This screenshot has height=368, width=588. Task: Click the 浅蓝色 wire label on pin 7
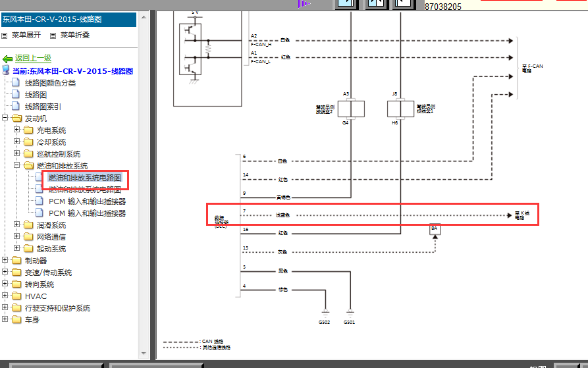pos(282,215)
